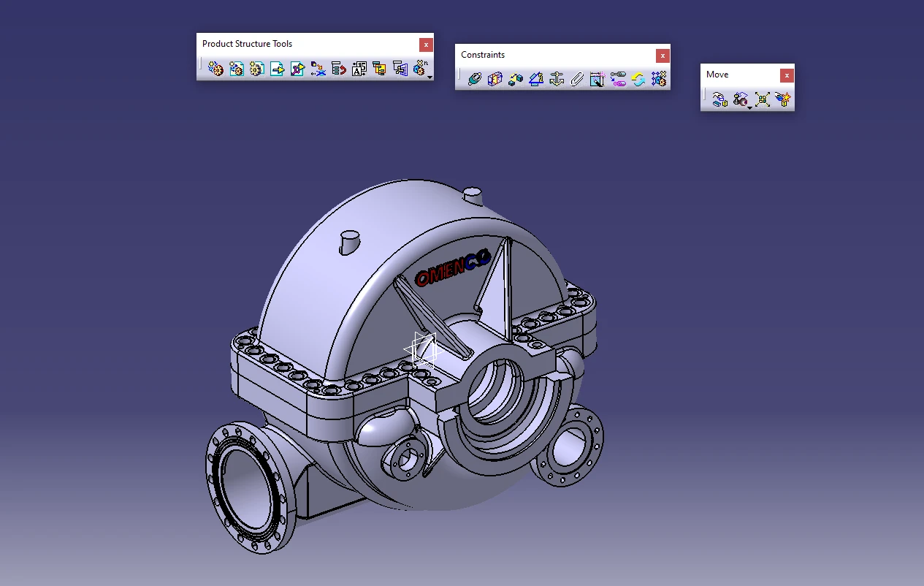Click the Fix Component anchor icon
This screenshot has width=924, height=586.
[557, 79]
